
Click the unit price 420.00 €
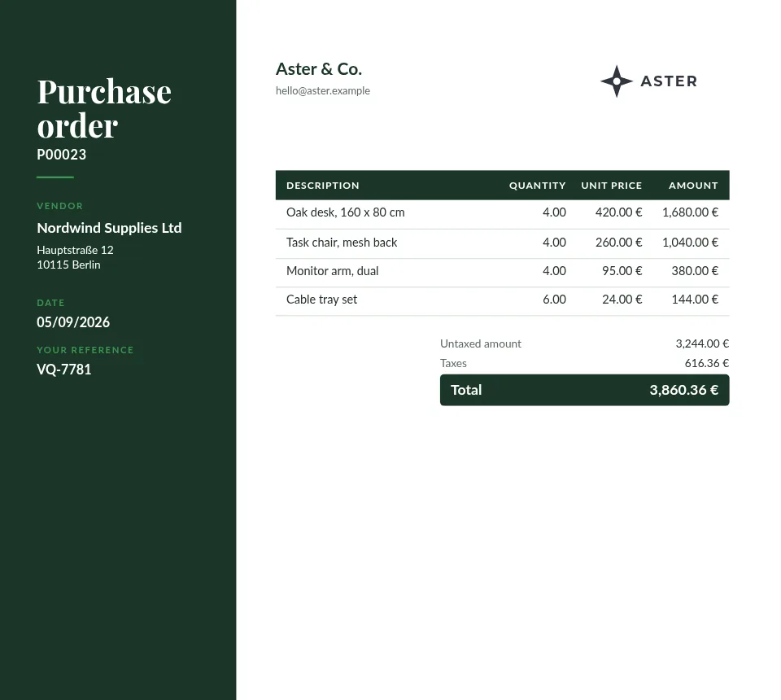click(x=618, y=212)
